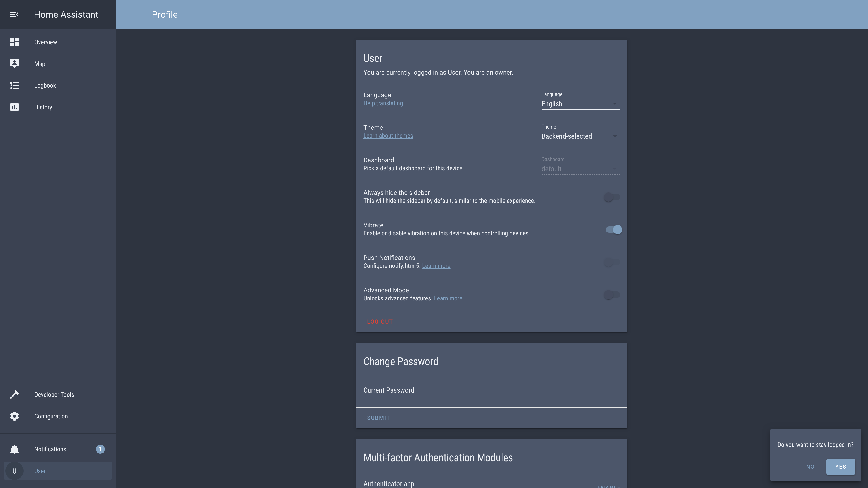
Task: Toggle Always hide the sidebar switch
Action: (x=612, y=197)
